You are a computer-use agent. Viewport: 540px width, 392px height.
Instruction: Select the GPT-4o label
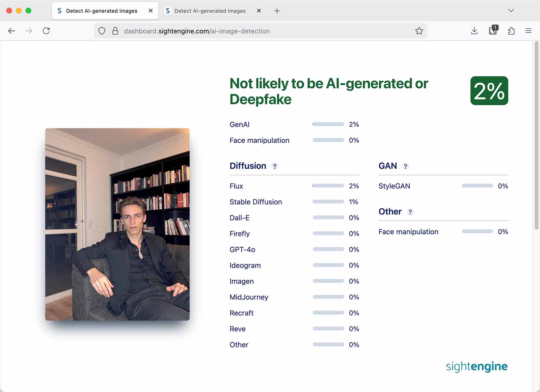pyautogui.click(x=242, y=250)
